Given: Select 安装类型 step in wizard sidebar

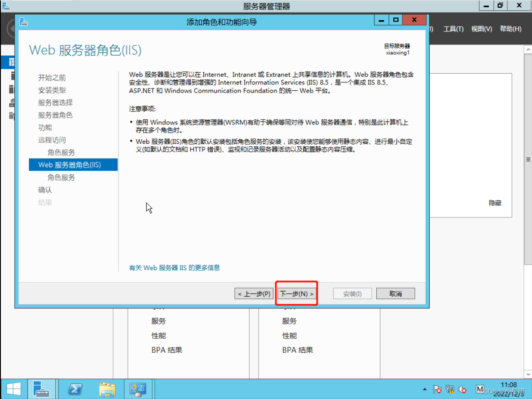Looking at the screenshot, I should click(x=52, y=90).
